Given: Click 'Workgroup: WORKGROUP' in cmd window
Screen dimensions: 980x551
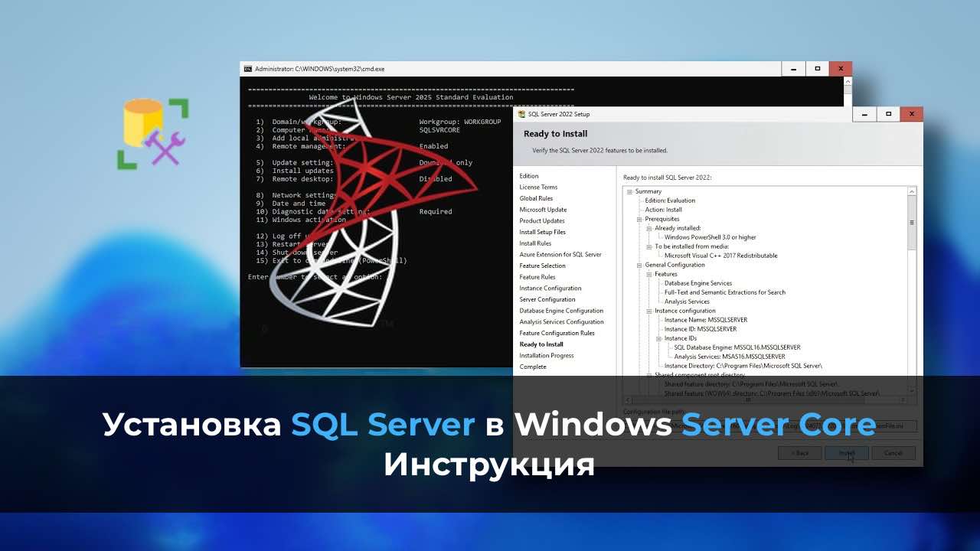Looking at the screenshot, I should [459, 122].
